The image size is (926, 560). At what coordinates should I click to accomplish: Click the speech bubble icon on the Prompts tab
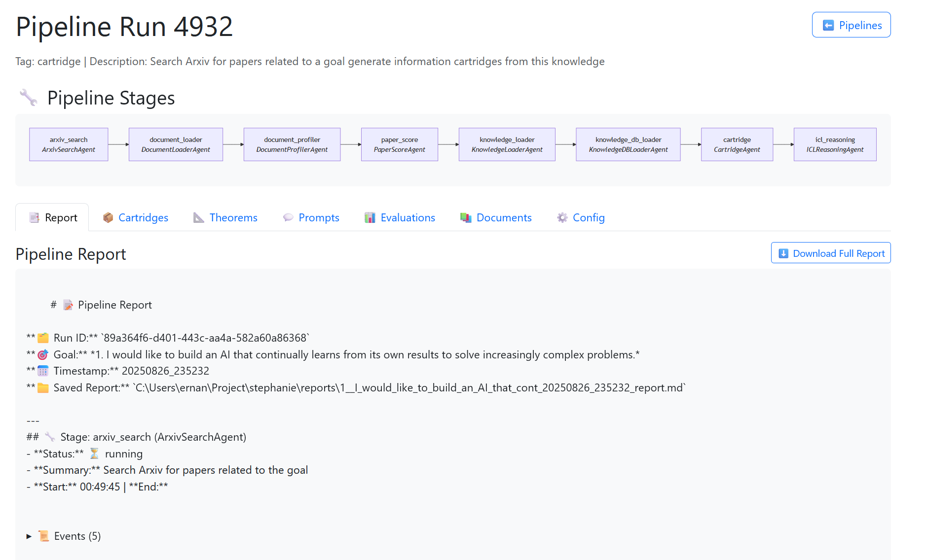(288, 217)
